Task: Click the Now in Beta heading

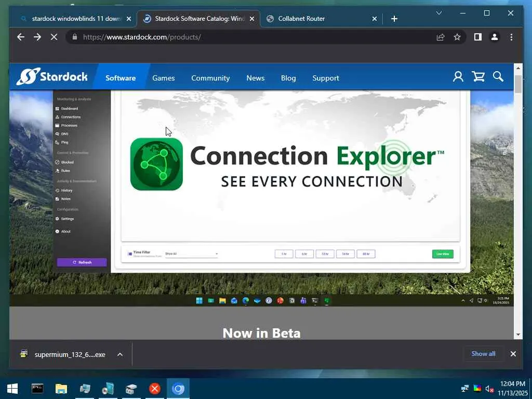Action: click(262, 333)
